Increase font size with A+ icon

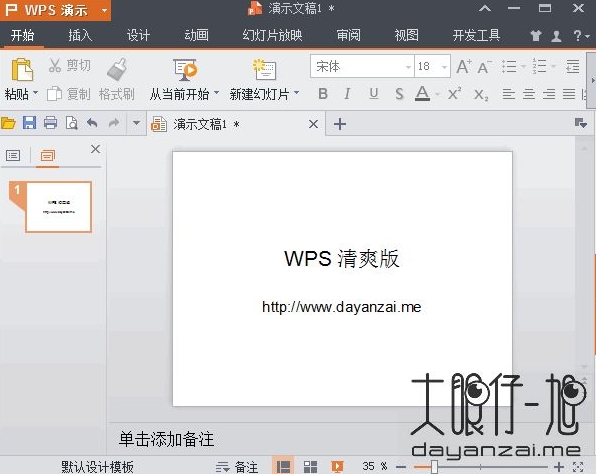coord(464,67)
